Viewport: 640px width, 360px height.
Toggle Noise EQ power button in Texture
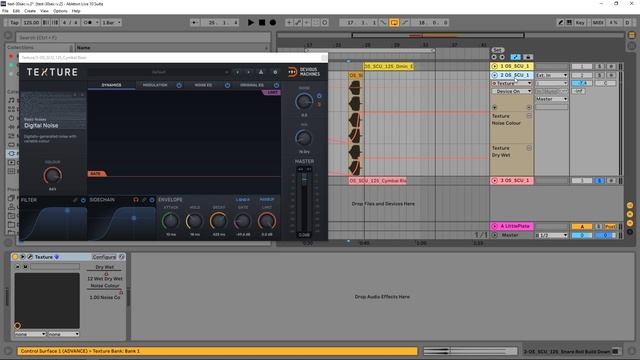tap(227, 85)
